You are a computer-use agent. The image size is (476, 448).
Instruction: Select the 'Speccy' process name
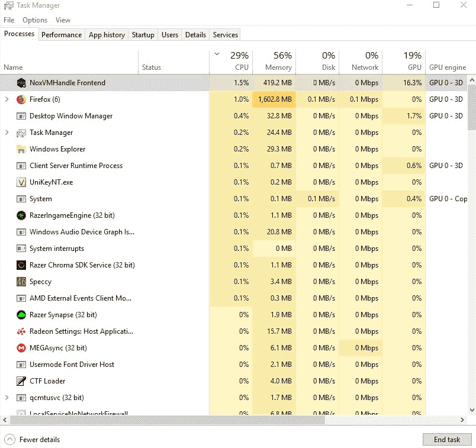coord(40,282)
